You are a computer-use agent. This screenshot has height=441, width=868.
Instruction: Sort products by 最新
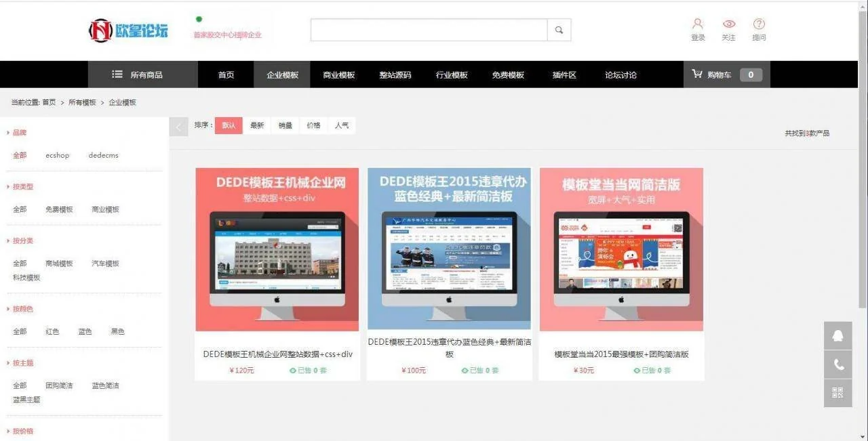pyautogui.click(x=257, y=125)
